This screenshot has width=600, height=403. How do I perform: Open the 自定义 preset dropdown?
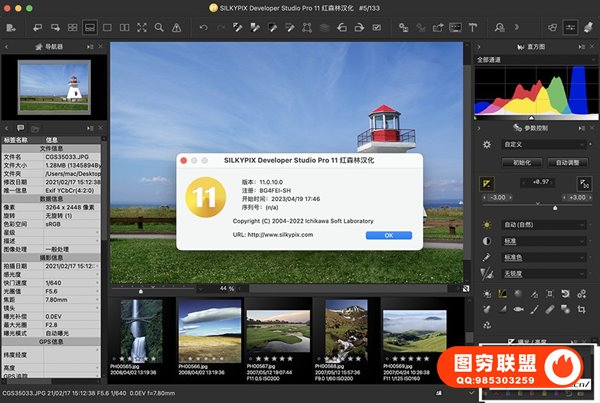545,144
